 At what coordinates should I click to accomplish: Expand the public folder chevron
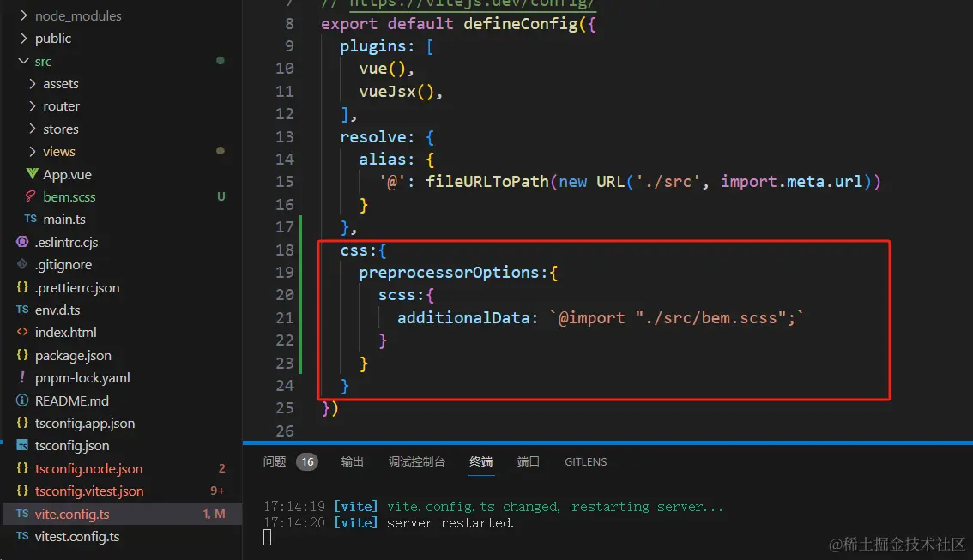pos(23,38)
